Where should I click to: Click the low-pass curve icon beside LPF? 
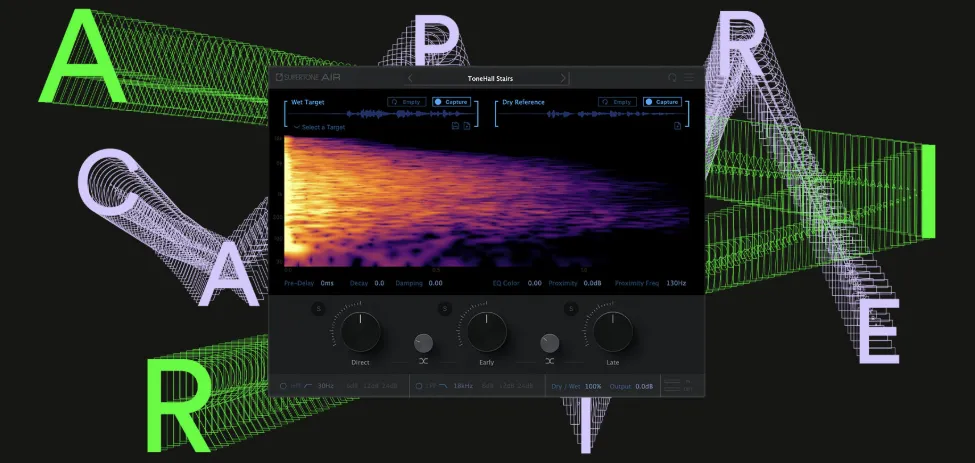click(x=443, y=386)
